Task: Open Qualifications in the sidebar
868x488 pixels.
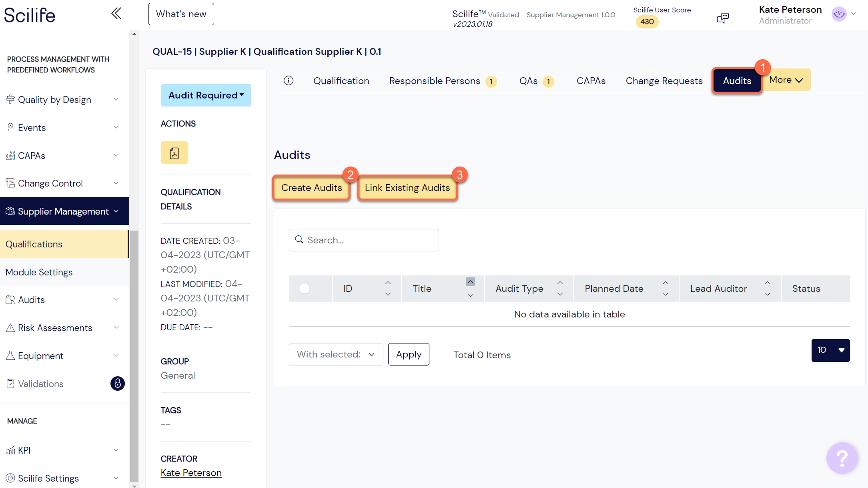Action: pos(64,244)
